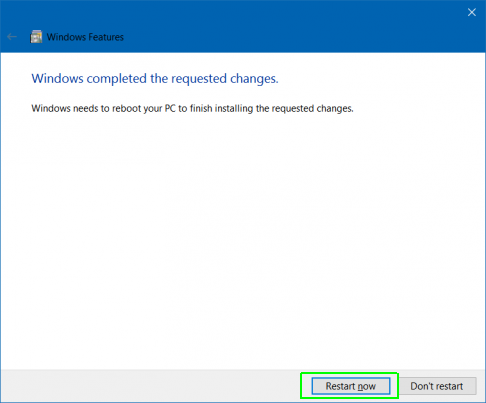Click the word 'requested' in the heading
This screenshot has width=486, height=403.
click(199, 79)
